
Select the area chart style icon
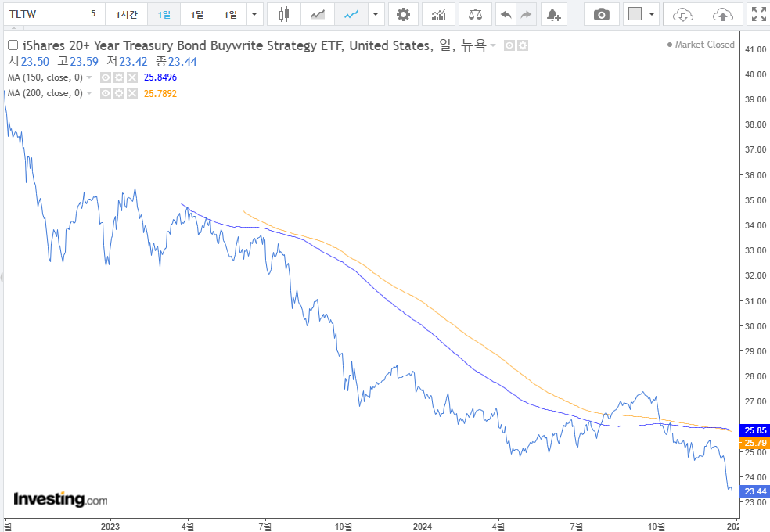coord(318,14)
